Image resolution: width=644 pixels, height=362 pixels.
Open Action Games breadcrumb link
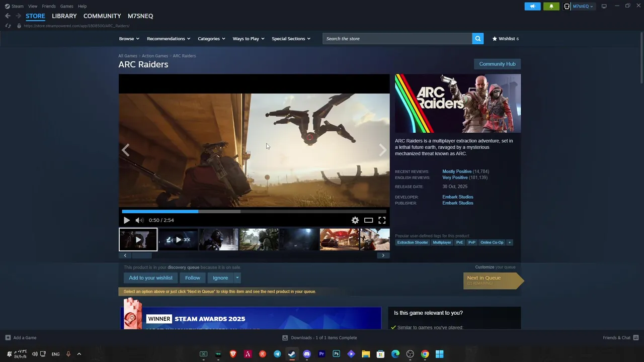point(155,56)
